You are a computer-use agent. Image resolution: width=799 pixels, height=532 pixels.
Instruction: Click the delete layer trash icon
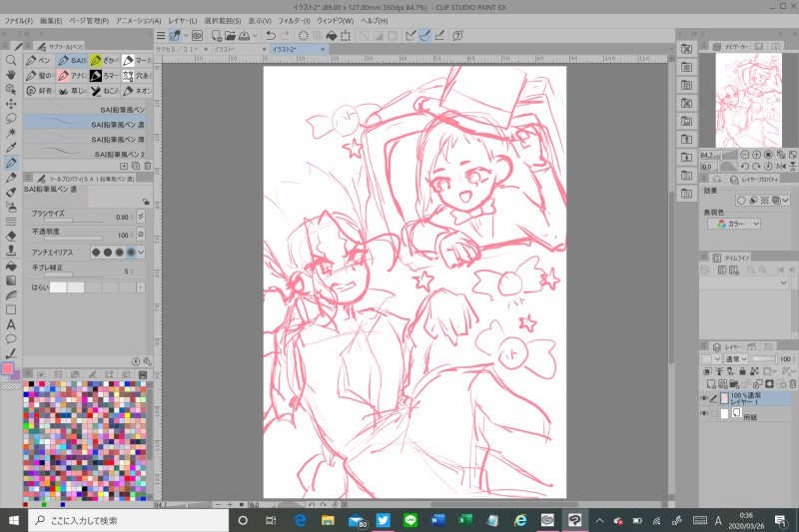pos(792,384)
